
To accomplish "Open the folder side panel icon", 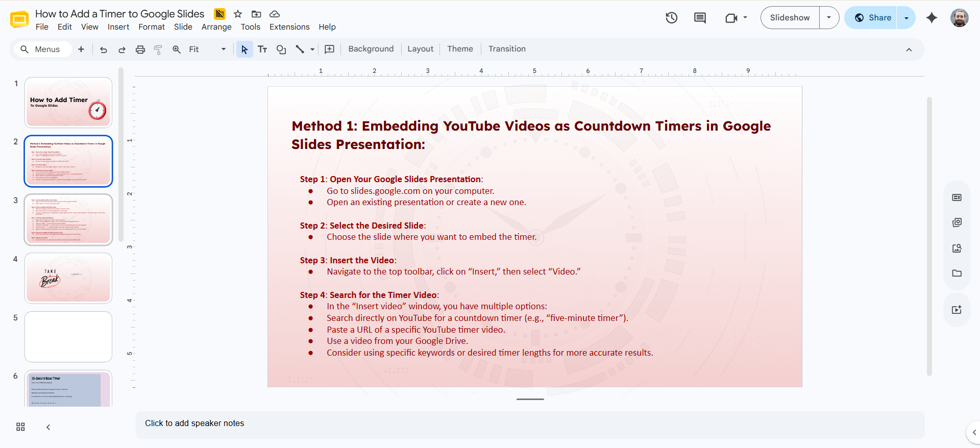I will click(957, 273).
